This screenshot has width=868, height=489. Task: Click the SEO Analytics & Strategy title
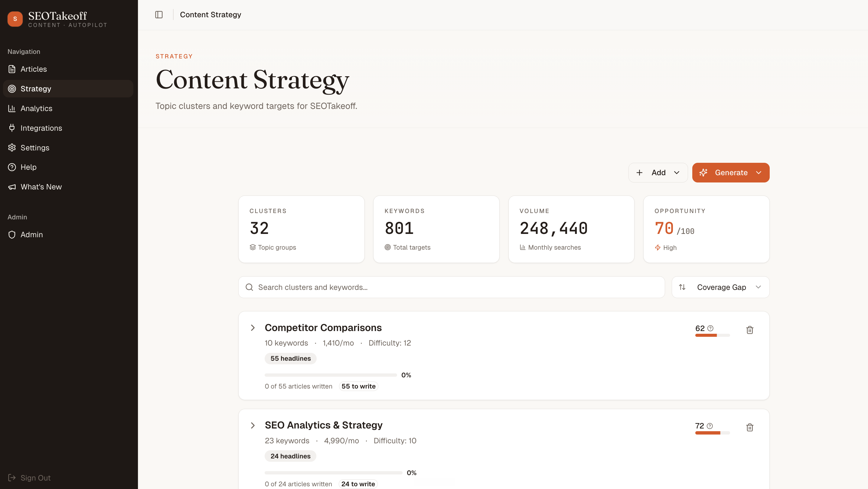pos(324,425)
